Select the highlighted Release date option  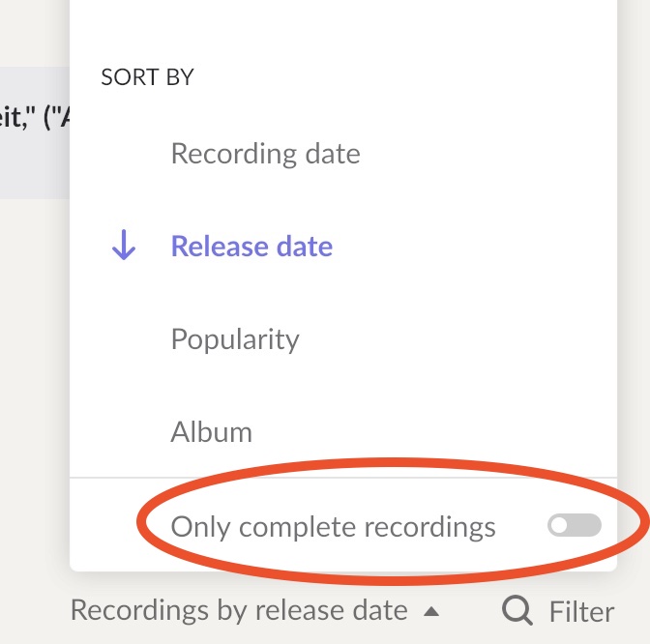point(251,246)
